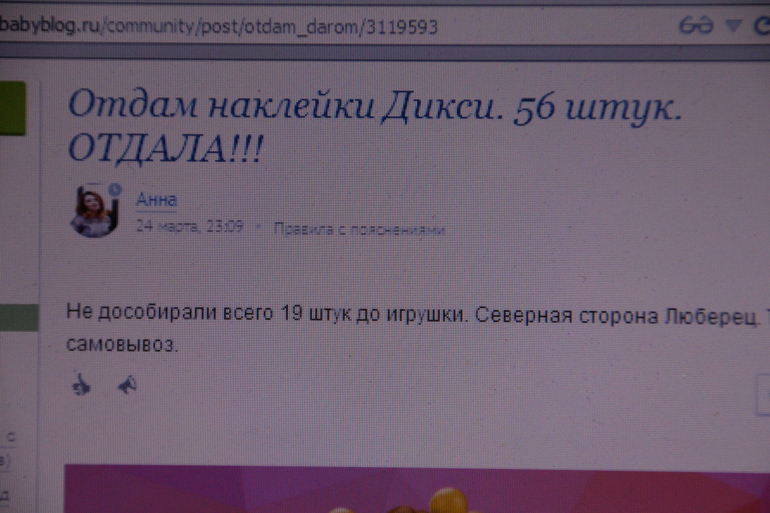Image resolution: width=770 pixels, height=513 pixels.
Task: Click the post date '24 марта, 23:09'
Action: click(x=189, y=227)
